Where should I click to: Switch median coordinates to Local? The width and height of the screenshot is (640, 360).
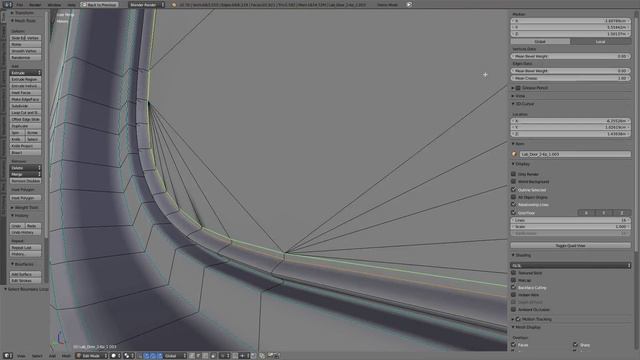(x=600, y=41)
